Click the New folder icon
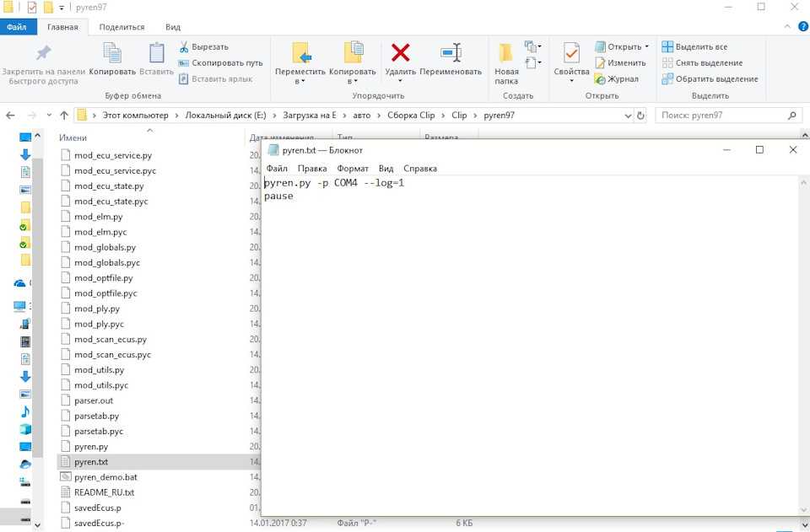810x532 pixels. click(506, 54)
